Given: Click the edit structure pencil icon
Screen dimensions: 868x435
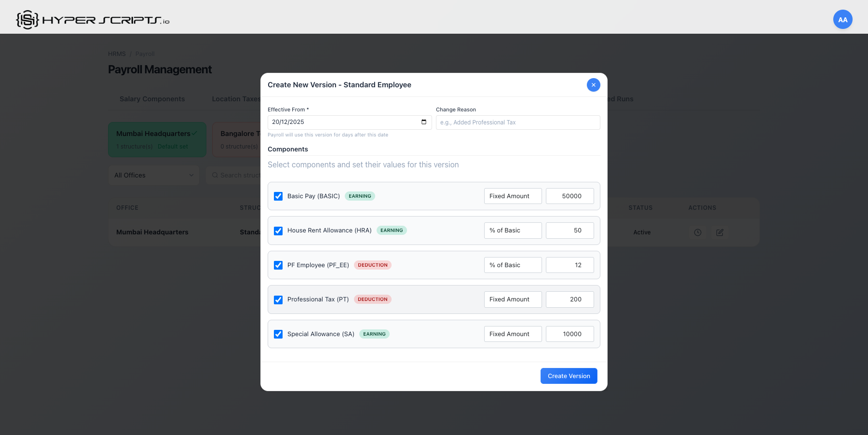Looking at the screenshot, I should 719,232.
